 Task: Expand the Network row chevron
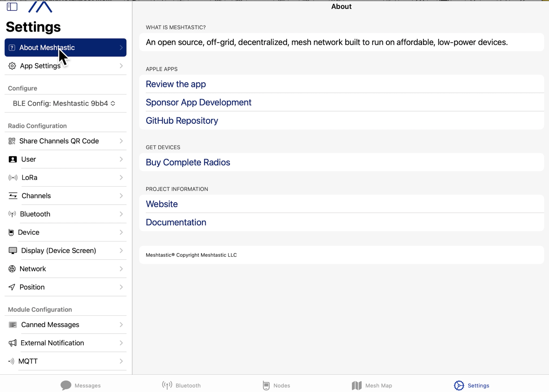click(121, 269)
